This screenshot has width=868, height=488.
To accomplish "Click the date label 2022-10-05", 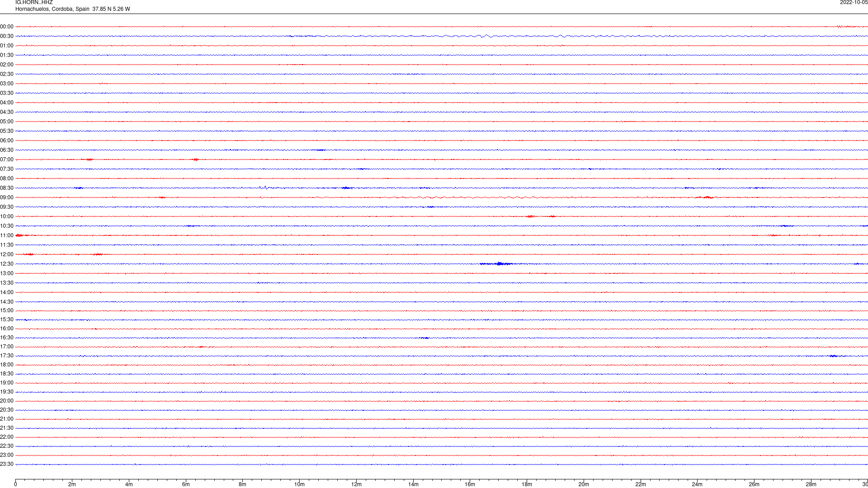I will 854,2.
